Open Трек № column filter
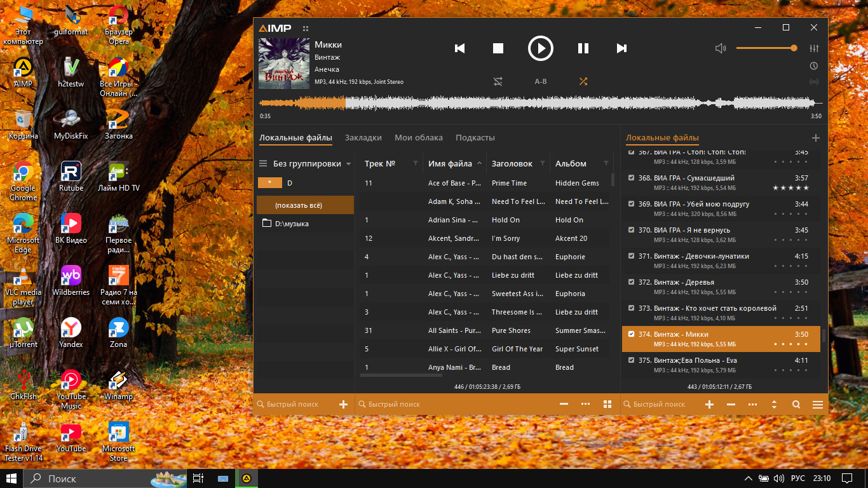 [x=416, y=164]
